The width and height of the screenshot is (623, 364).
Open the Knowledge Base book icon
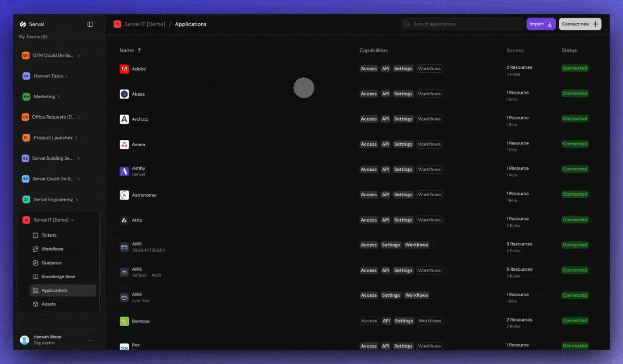tap(35, 277)
